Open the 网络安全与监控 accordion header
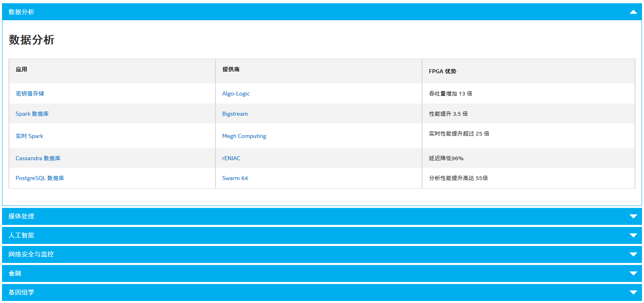644x303 pixels. pos(322,254)
